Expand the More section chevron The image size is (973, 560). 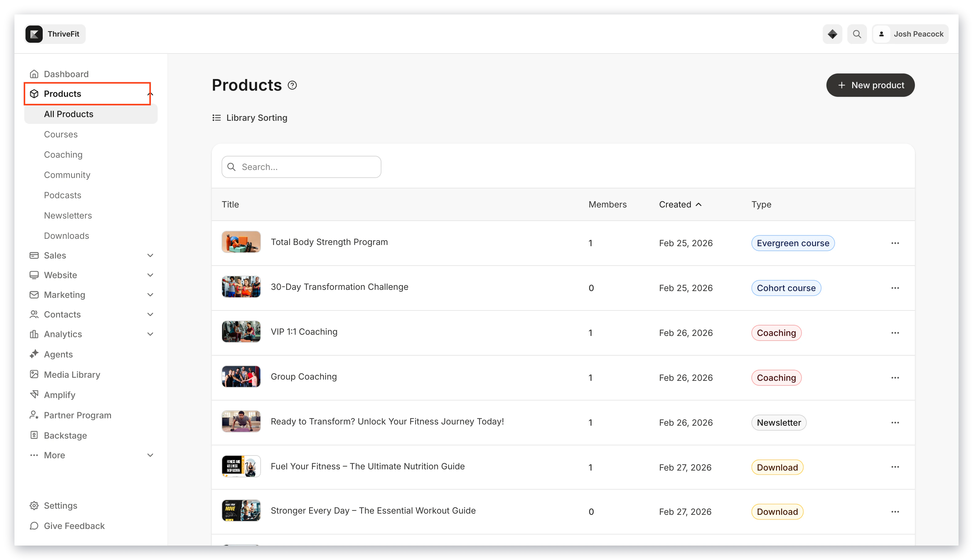click(150, 455)
